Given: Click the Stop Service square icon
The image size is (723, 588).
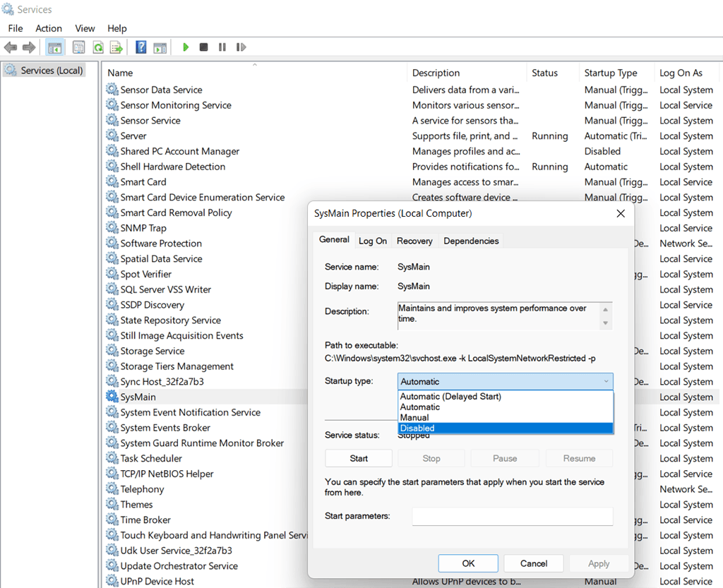Looking at the screenshot, I should [203, 47].
